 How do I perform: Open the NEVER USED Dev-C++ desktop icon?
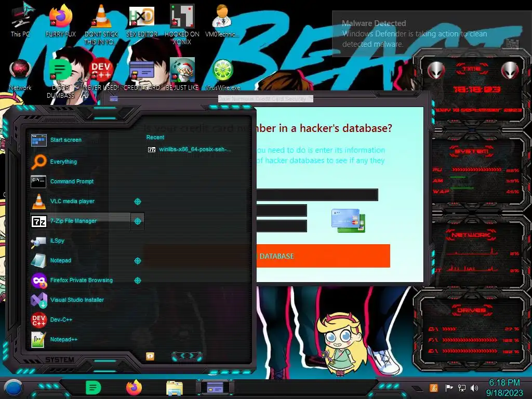point(101,75)
